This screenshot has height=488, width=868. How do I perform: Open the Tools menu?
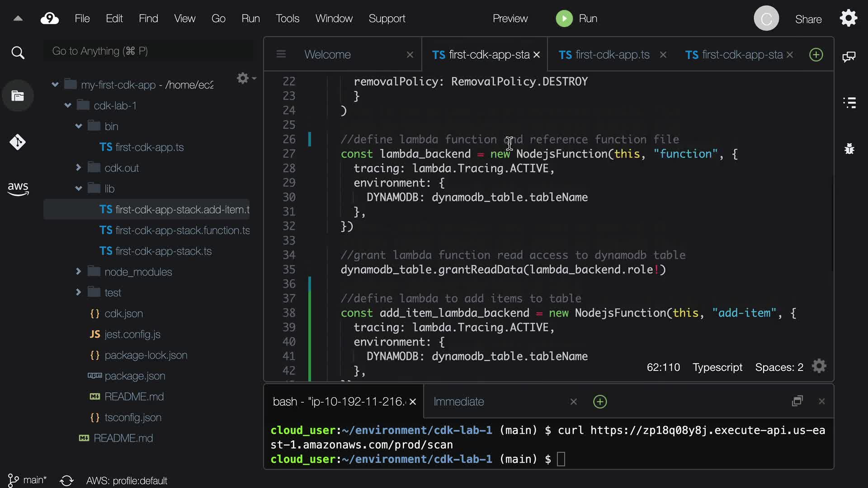point(288,19)
